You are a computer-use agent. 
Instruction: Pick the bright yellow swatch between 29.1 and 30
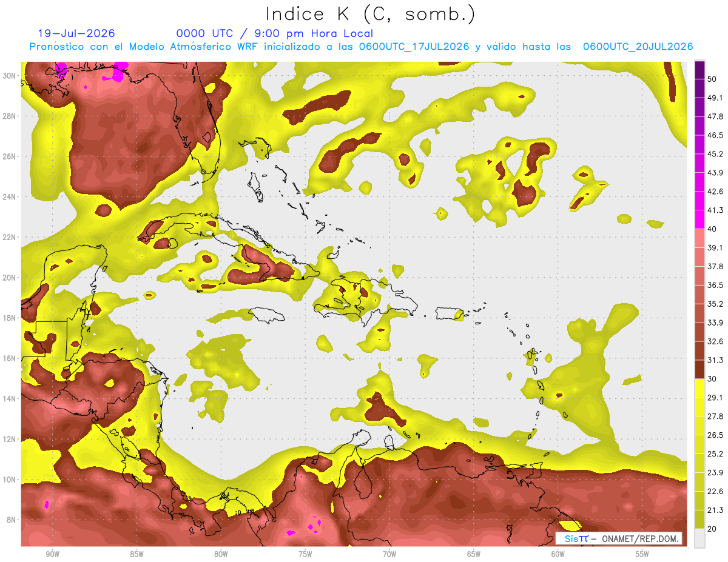pos(699,389)
